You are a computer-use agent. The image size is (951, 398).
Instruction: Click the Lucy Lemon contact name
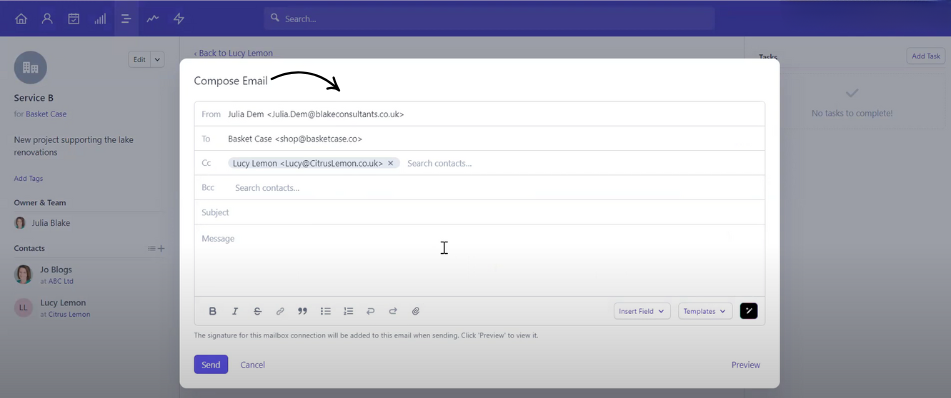[x=63, y=303]
